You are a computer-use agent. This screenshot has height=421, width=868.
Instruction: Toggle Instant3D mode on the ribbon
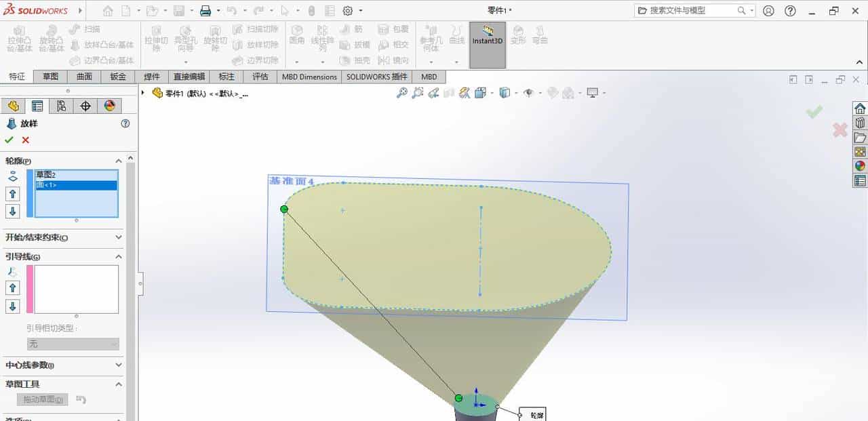(x=487, y=41)
